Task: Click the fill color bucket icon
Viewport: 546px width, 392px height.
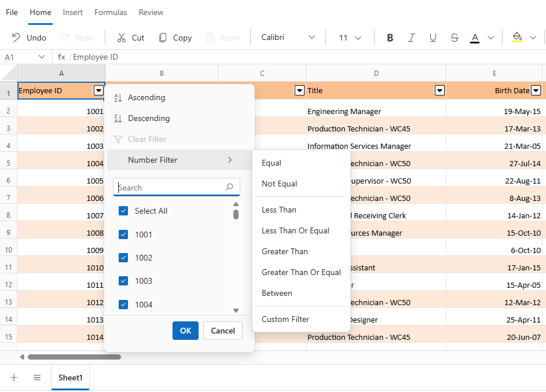Action: (516, 37)
